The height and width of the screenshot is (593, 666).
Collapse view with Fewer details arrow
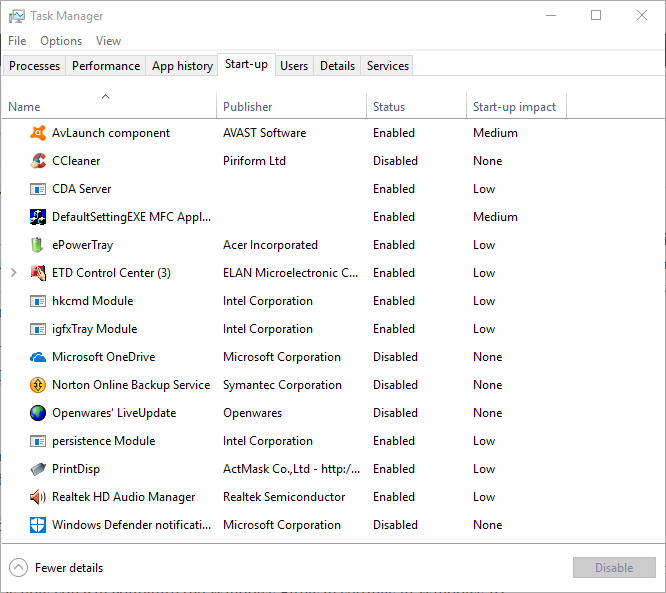(18, 568)
